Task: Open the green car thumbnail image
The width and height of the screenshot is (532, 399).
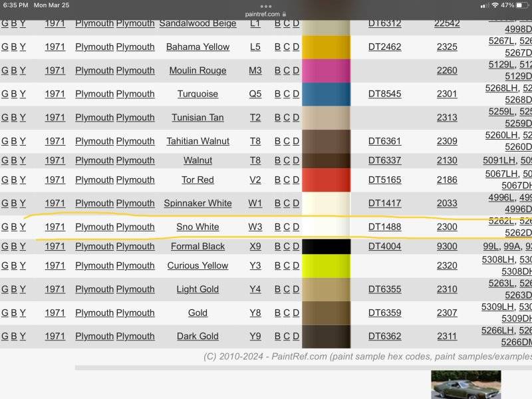Action: 466,385
